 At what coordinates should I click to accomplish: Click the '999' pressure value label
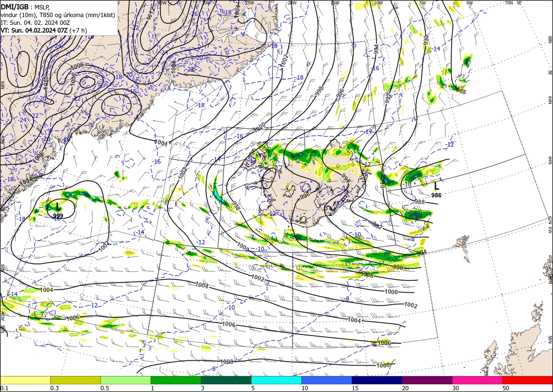pos(58,216)
